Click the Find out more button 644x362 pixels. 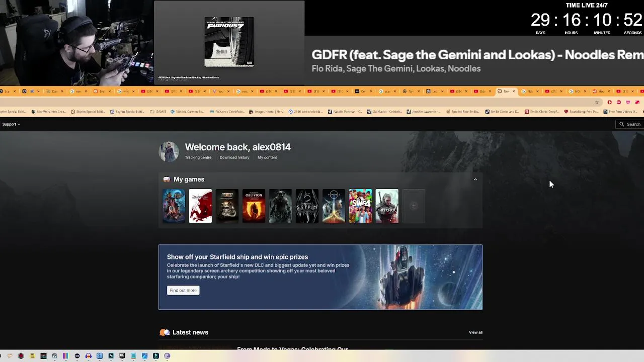(x=183, y=290)
